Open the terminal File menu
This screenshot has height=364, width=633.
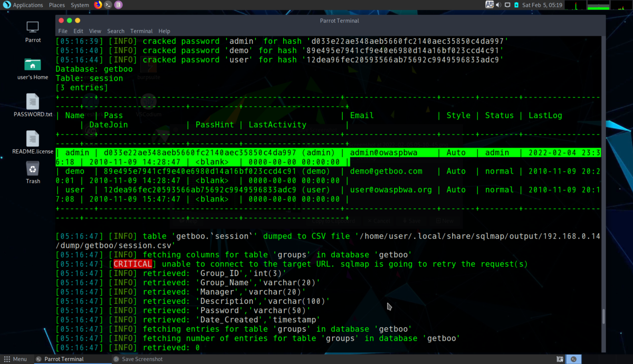pyautogui.click(x=63, y=31)
